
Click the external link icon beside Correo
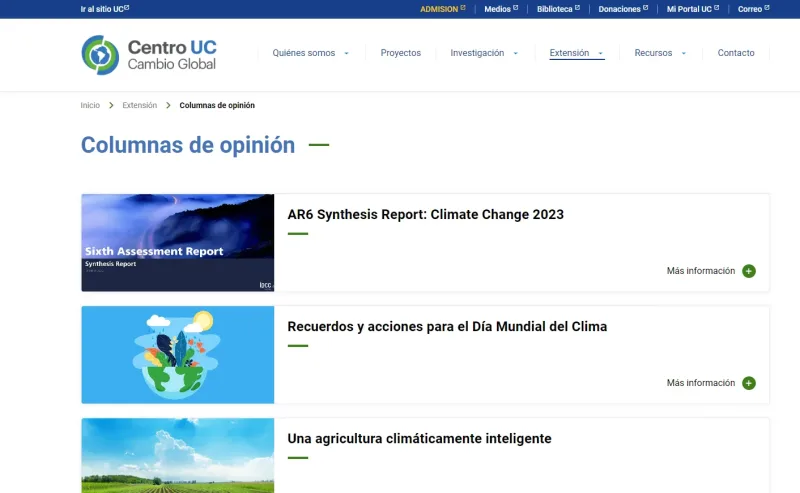tap(766, 8)
